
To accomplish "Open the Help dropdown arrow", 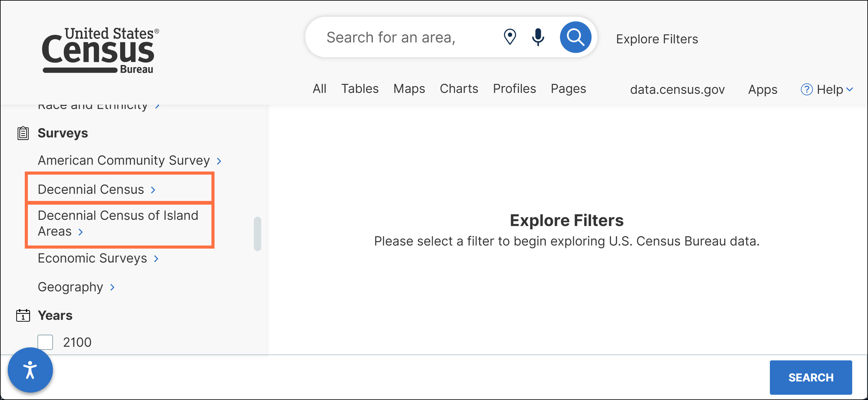I will pyautogui.click(x=850, y=90).
